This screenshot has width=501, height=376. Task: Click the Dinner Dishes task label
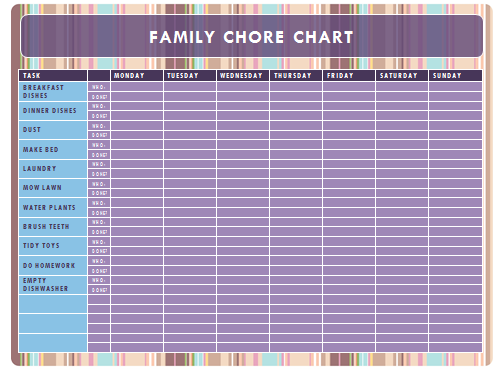click(50, 111)
